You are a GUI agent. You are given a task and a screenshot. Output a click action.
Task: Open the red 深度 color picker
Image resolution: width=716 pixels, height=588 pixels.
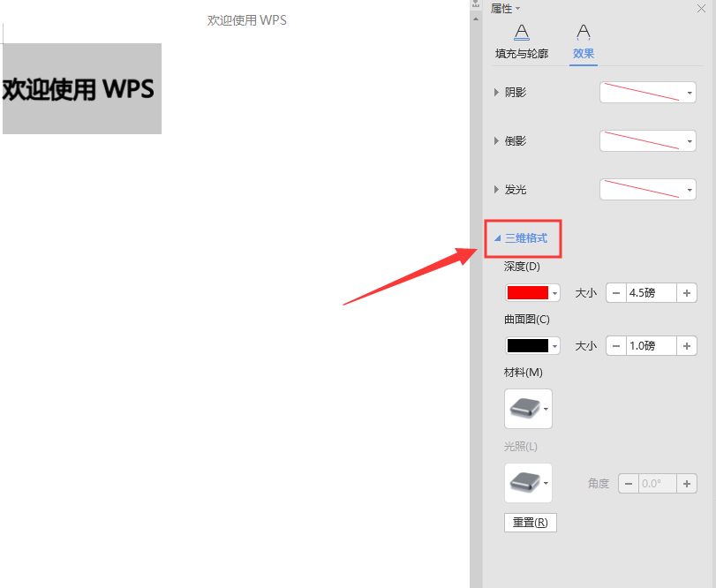pos(532,292)
